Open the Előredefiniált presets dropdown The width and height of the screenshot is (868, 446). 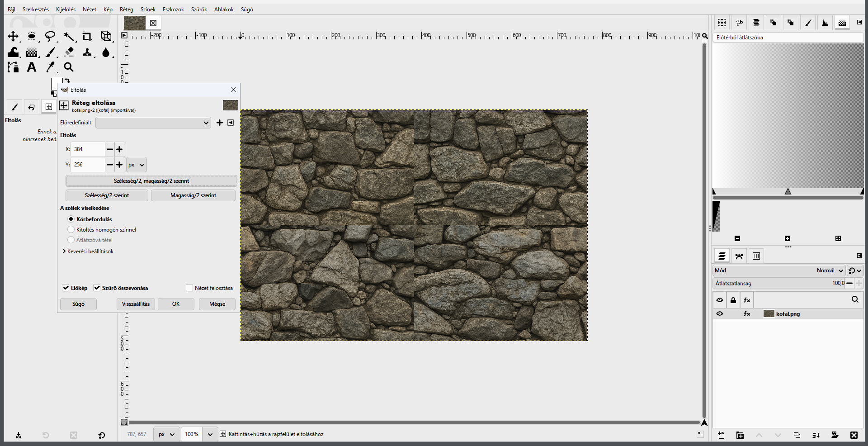pos(153,123)
